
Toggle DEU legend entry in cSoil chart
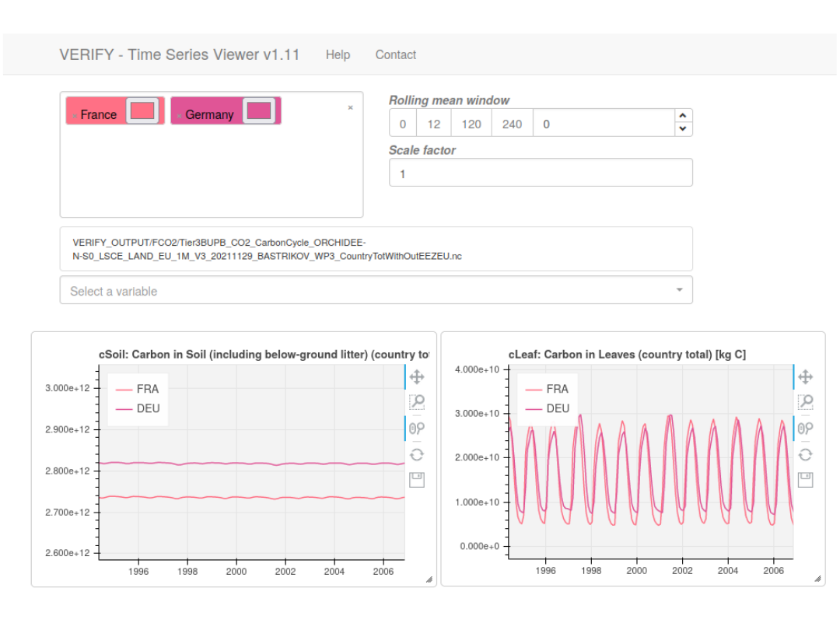138,409
